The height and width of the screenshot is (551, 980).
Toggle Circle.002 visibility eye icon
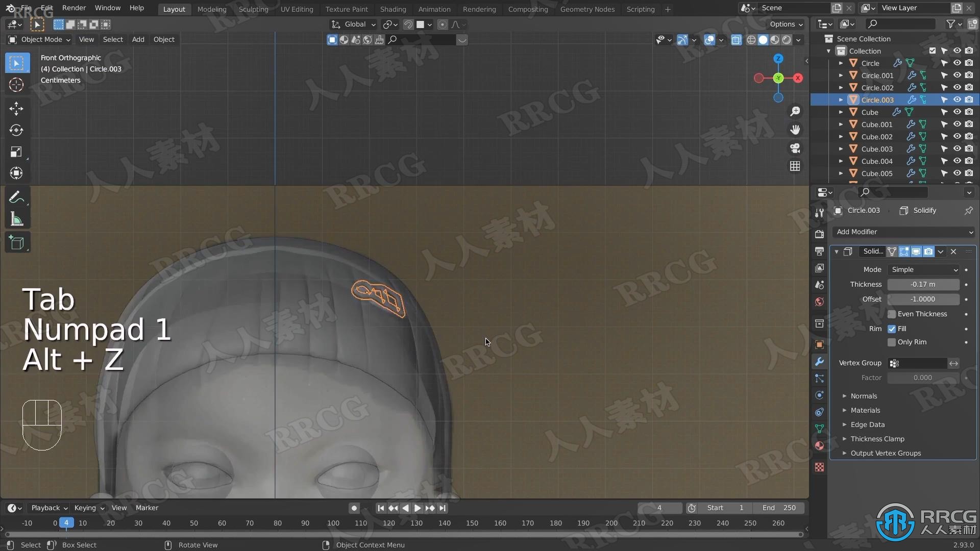[957, 87]
